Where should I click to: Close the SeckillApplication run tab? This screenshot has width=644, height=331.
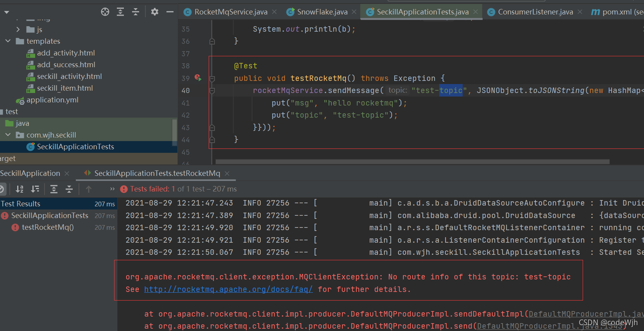[67, 173]
